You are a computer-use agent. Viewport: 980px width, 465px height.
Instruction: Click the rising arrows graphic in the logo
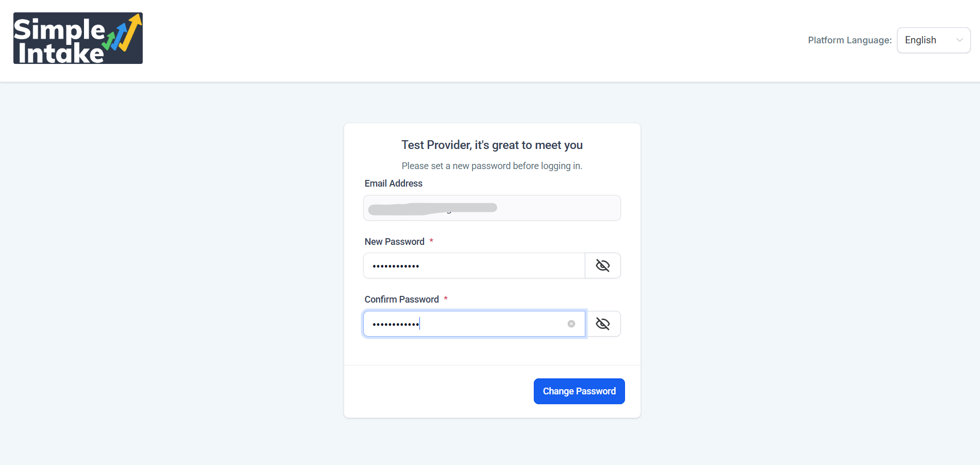[x=124, y=34]
